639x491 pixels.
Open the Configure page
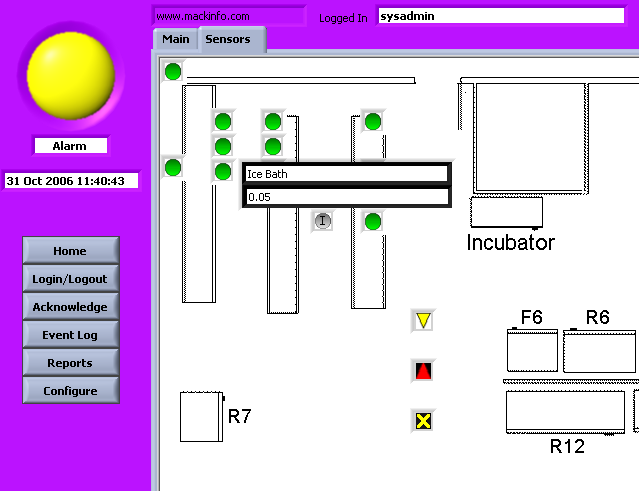coord(71,391)
